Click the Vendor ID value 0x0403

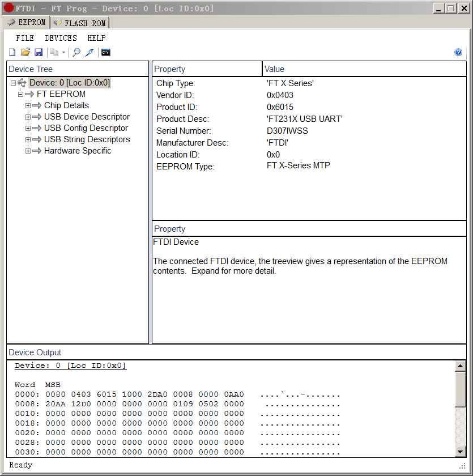(x=280, y=95)
